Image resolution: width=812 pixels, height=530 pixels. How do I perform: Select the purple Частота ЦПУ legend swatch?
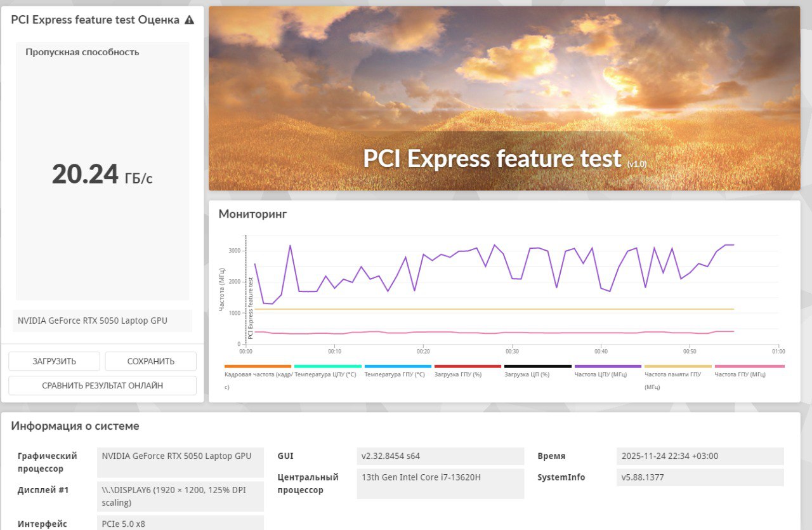[x=608, y=367]
